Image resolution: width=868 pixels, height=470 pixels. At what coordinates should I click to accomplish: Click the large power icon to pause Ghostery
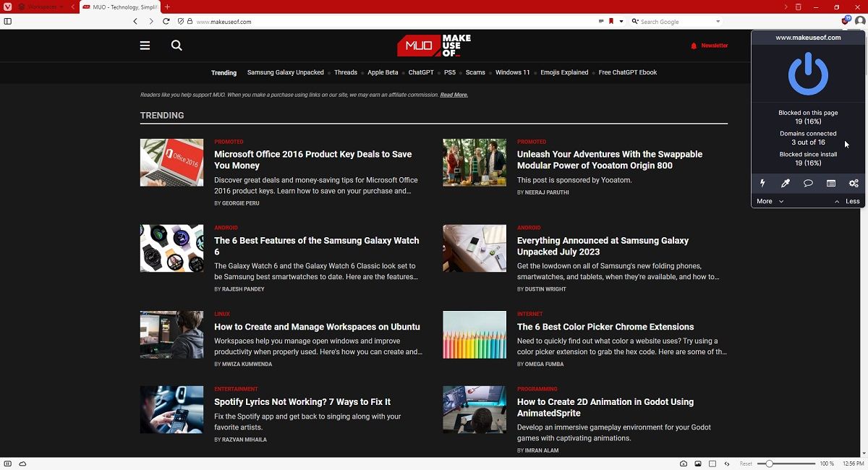(x=808, y=72)
